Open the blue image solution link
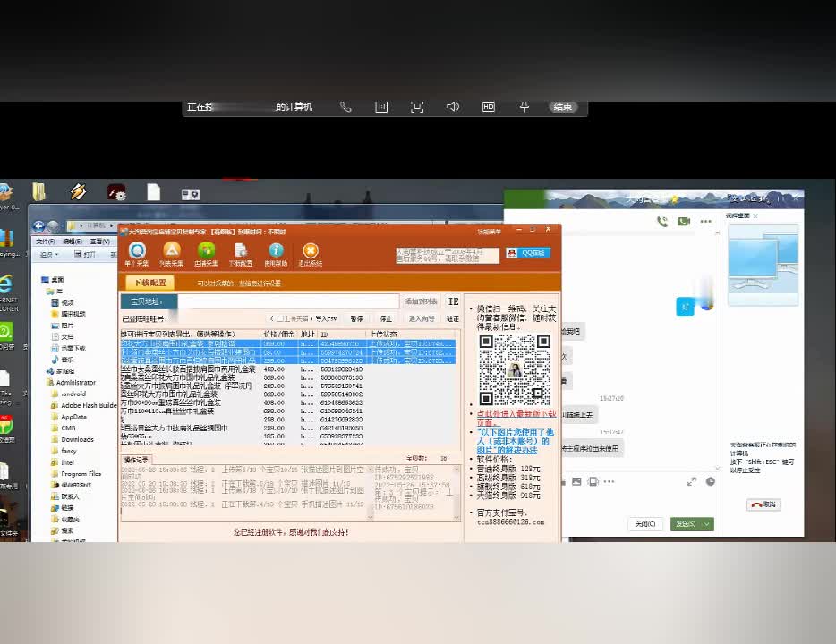 pos(515,441)
